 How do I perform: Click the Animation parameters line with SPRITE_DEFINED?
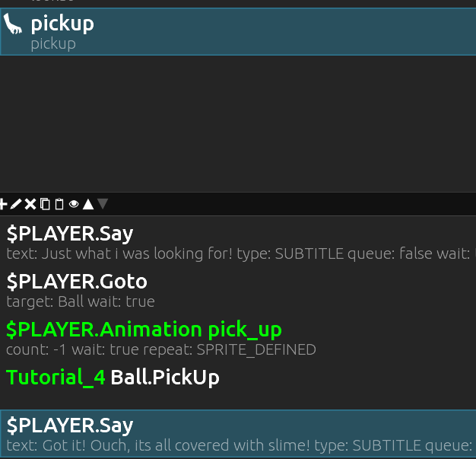pos(161,350)
